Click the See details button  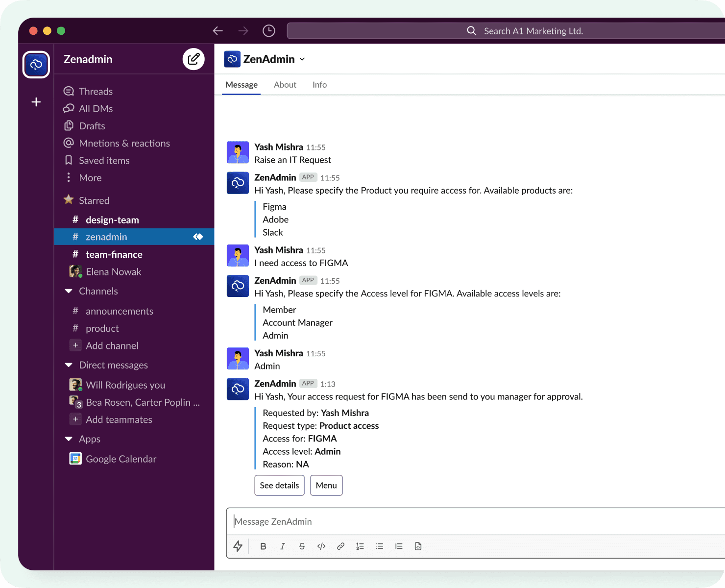[279, 485]
